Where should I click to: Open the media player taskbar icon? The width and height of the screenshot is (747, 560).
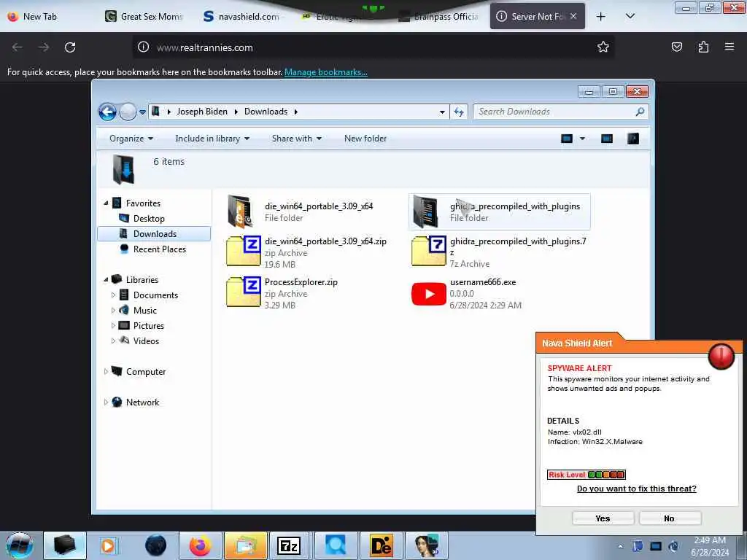tap(108, 545)
